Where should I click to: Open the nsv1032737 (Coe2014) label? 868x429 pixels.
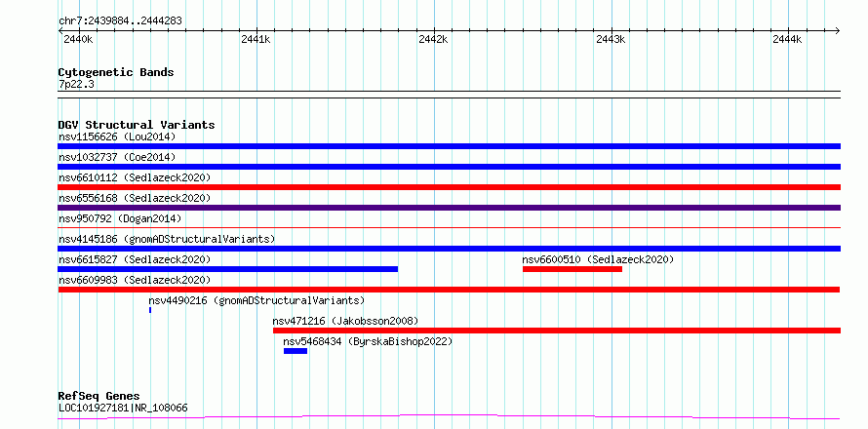pyautogui.click(x=117, y=157)
